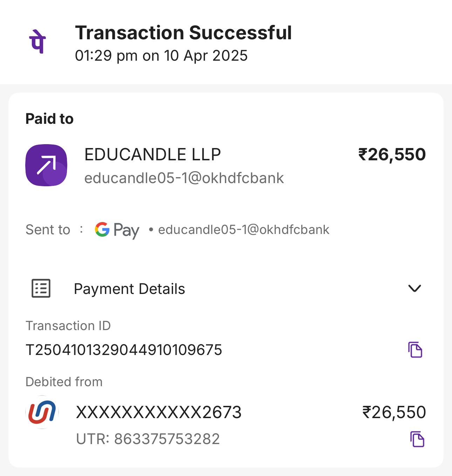Click the transaction ID number text
Screen dimensions: 452x476
tap(124, 350)
